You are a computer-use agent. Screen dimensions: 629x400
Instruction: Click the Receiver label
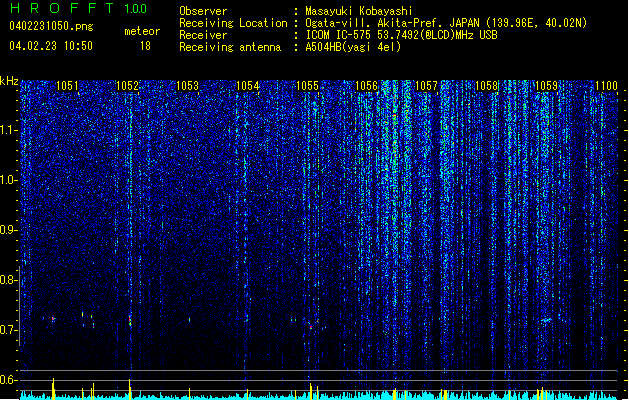[203, 35]
